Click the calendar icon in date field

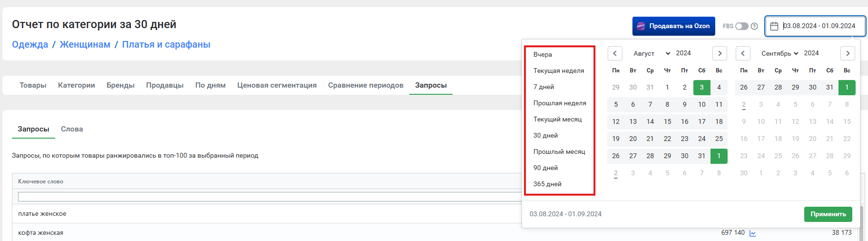point(774,26)
